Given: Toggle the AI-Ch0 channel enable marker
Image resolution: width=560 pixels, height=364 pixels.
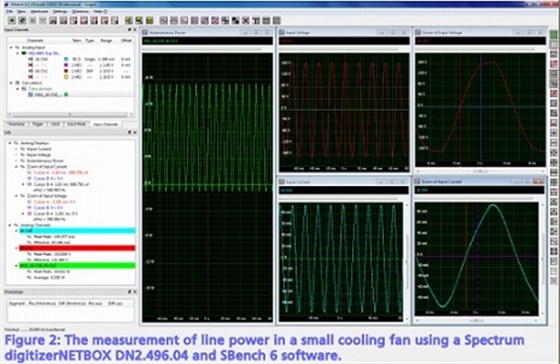Looking at the screenshot, I should 31,59.
